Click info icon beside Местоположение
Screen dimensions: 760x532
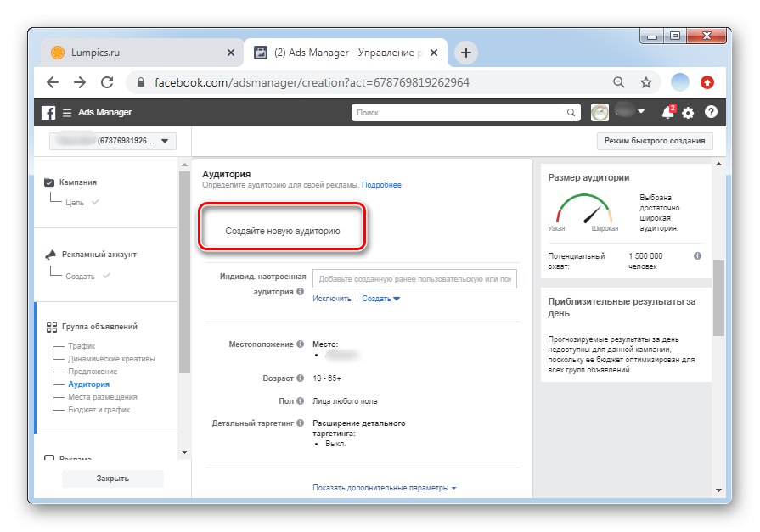point(300,344)
